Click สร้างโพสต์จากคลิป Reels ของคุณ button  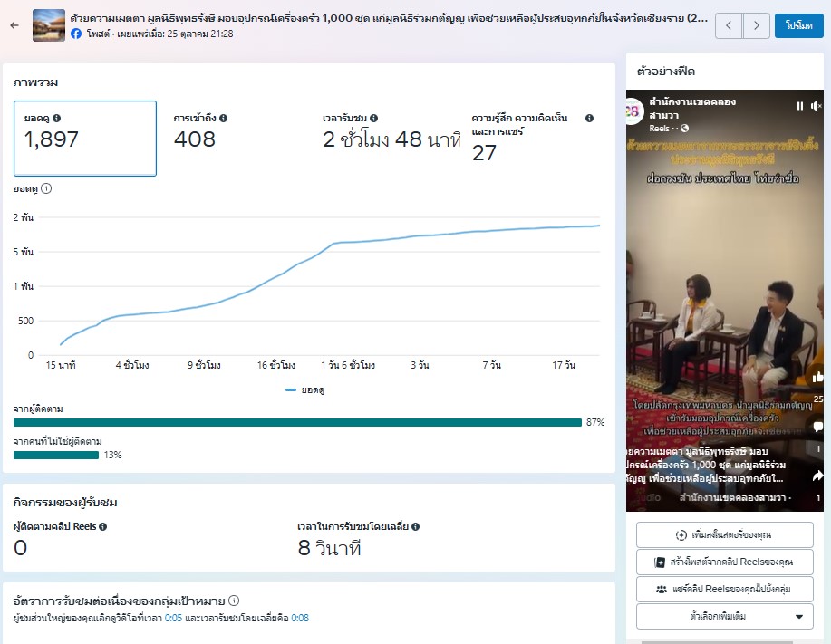[x=723, y=562]
